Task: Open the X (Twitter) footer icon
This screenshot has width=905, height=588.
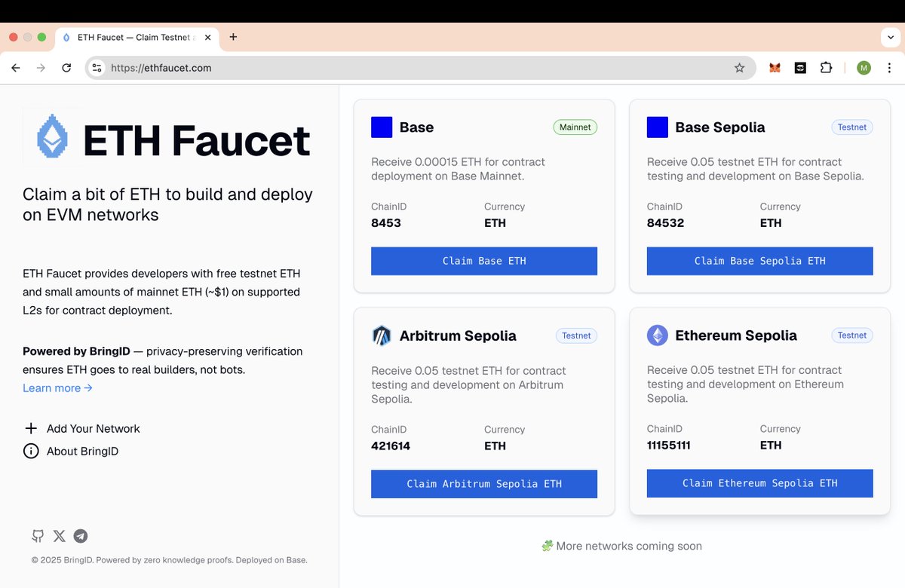Action: 59,536
